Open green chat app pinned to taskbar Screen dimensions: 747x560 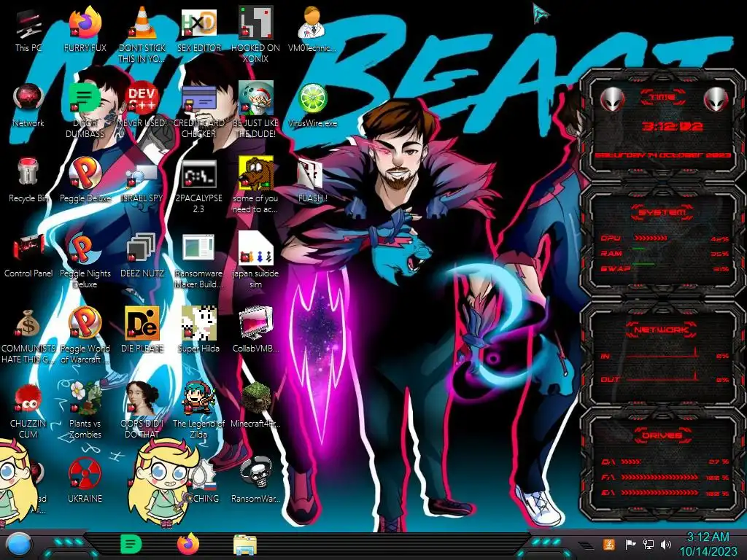tap(131, 544)
